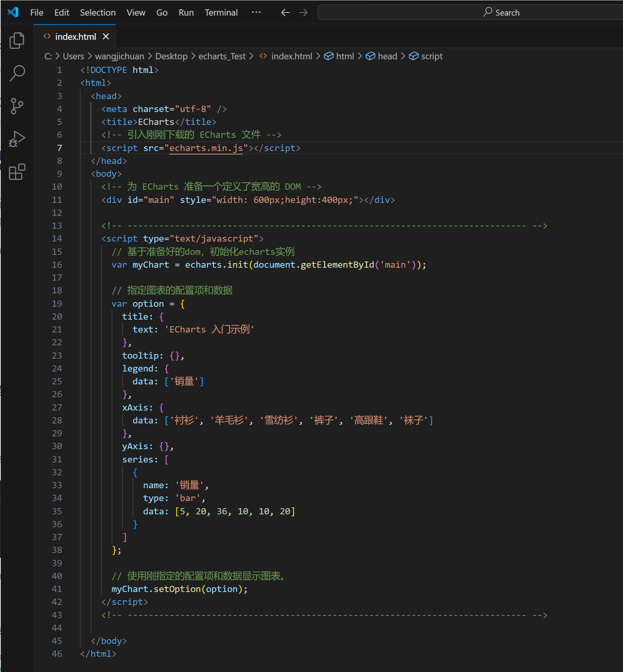The height and width of the screenshot is (672, 623).
Task: Click line number 7 in gutter
Action: (59, 148)
